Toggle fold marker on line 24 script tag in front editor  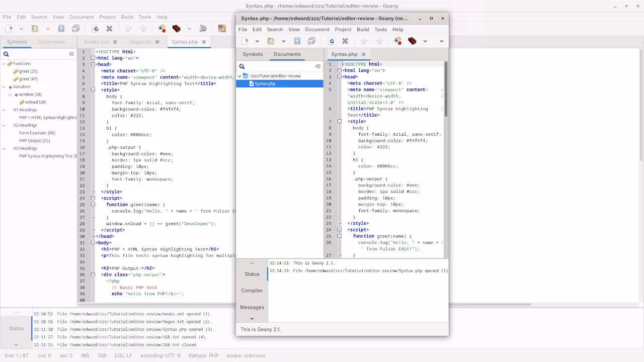[340, 230]
